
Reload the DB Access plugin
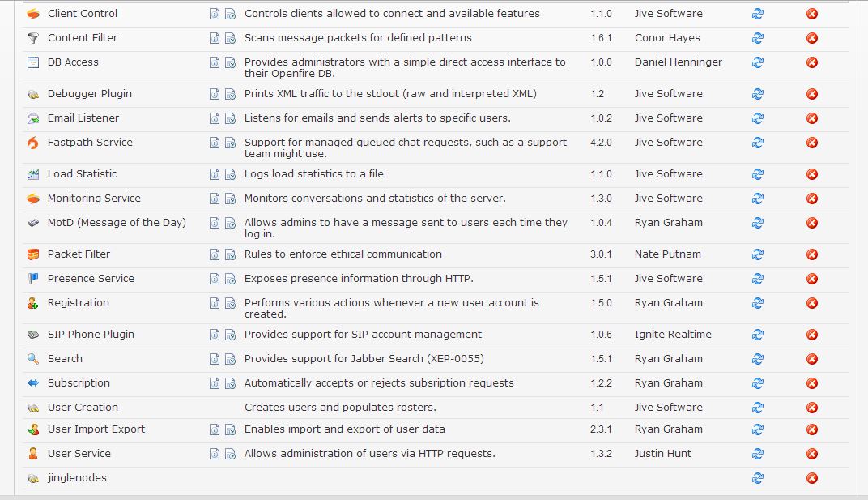coord(758,62)
